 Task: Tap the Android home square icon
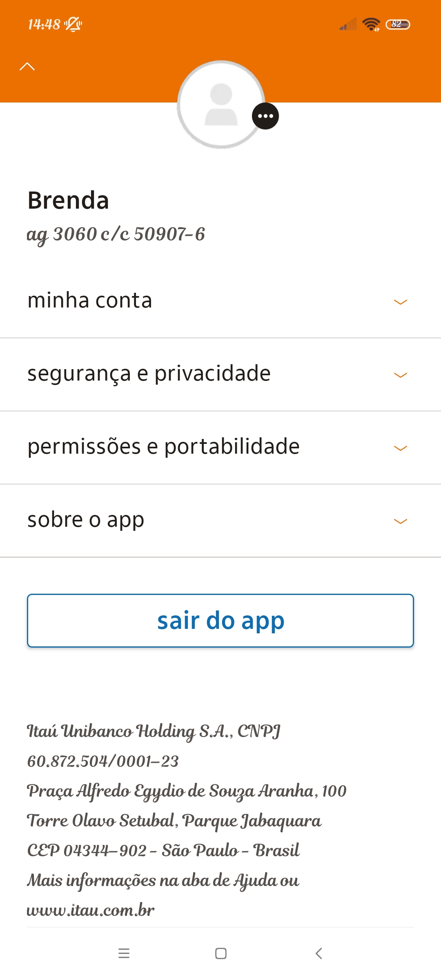coord(221,953)
